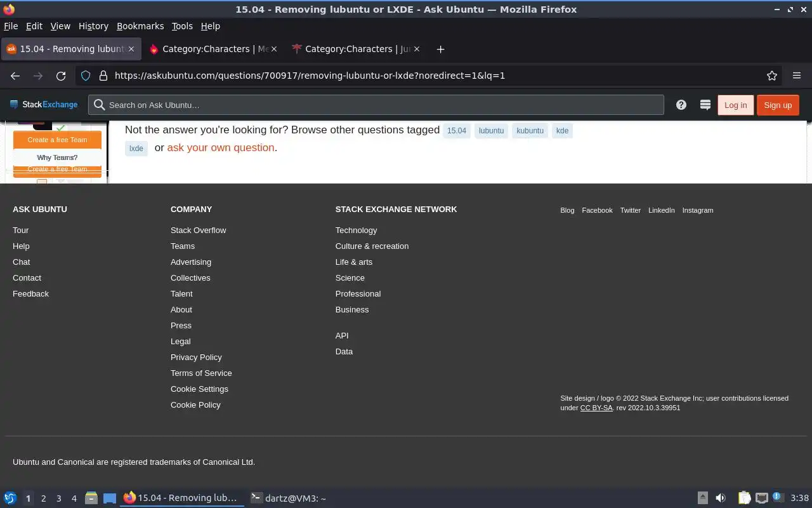Open Terms of Service link

click(x=201, y=373)
